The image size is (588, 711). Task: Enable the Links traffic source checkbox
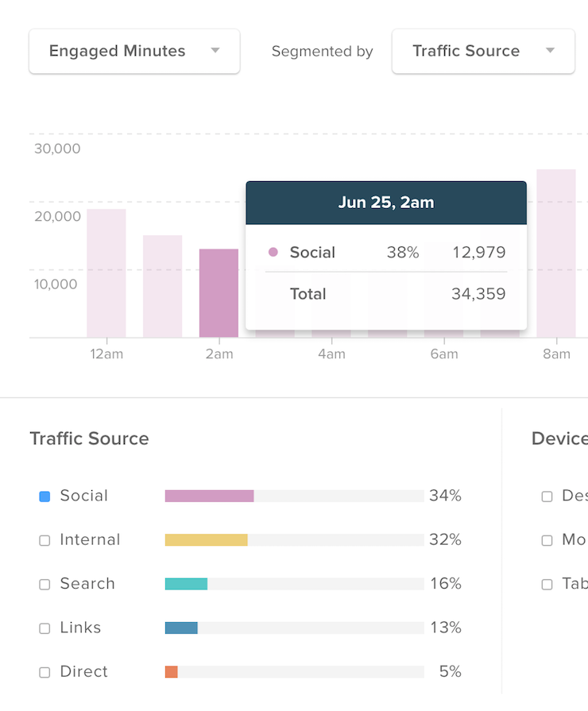point(44,628)
